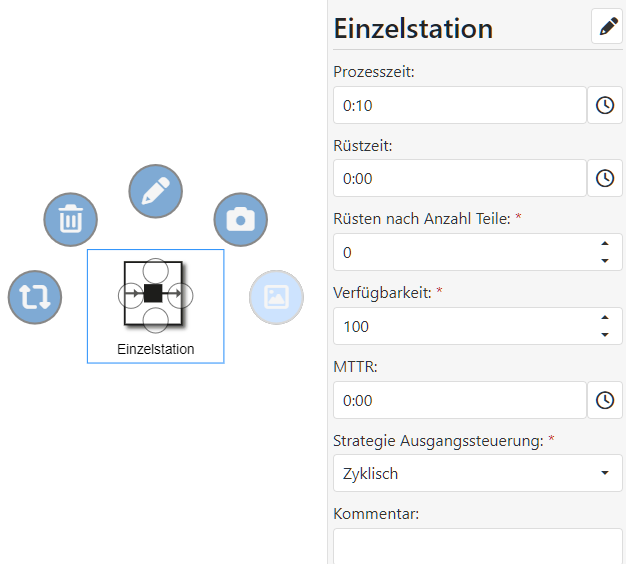
Task: Click the MTTR time input field
Action: tap(460, 400)
